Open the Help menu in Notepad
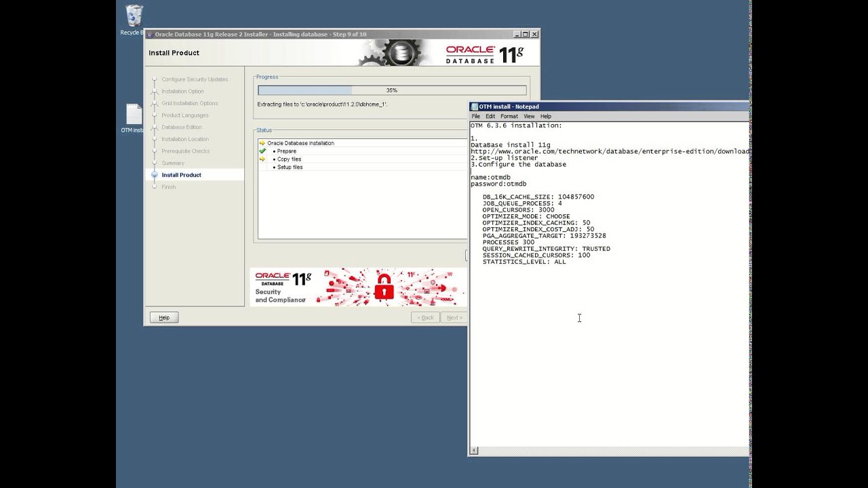The image size is (868, 488). 546,117
